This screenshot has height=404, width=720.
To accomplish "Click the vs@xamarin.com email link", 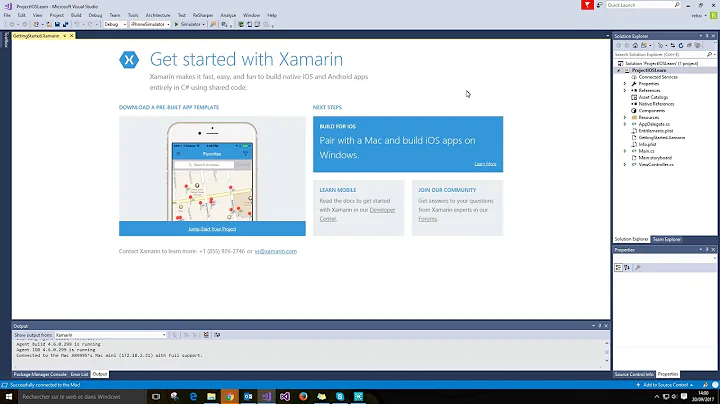I will [276, 251].
